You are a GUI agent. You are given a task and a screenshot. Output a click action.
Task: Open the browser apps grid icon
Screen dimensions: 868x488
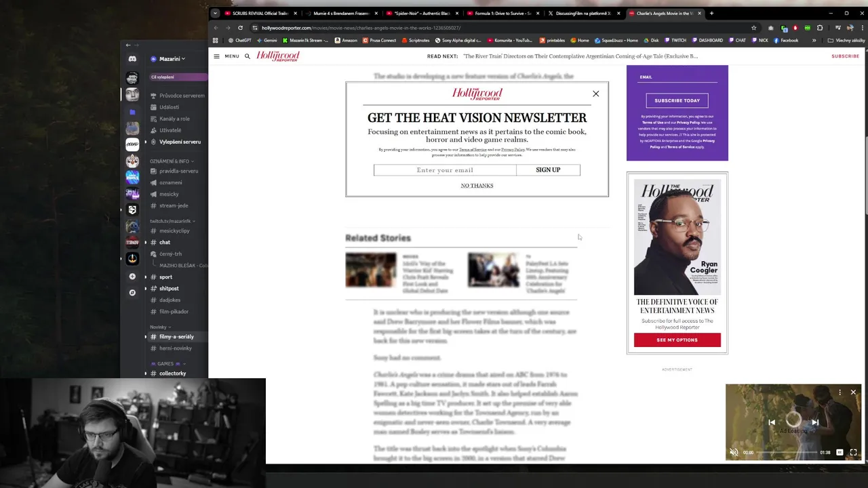point(216,41)
